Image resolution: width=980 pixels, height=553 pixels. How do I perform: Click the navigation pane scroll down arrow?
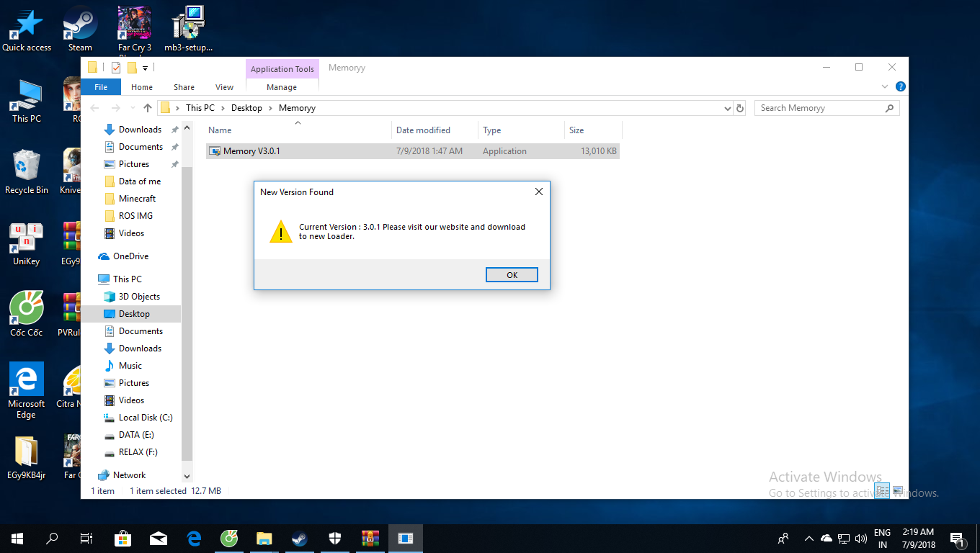(187, 476)
